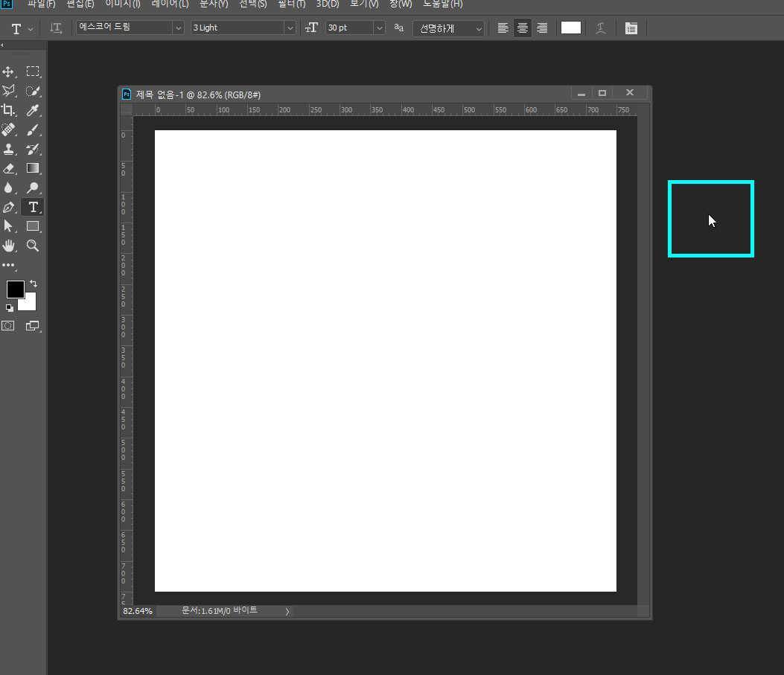The width and height of the screenshot is (784, 675).
Task: Select the Gradient tool
Action: (x=33, y=168)
